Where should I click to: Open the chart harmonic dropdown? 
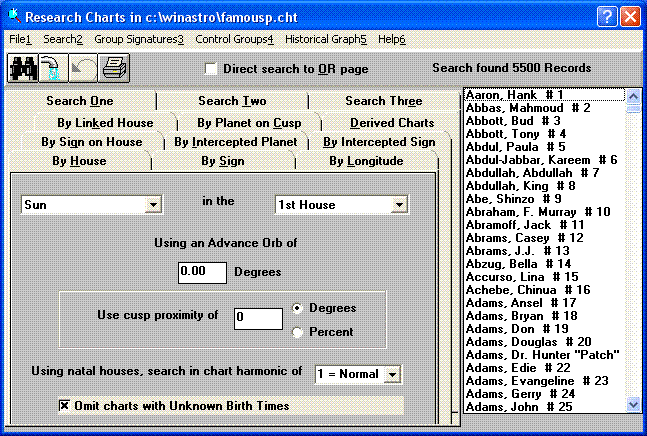click(x=392, y=374)
